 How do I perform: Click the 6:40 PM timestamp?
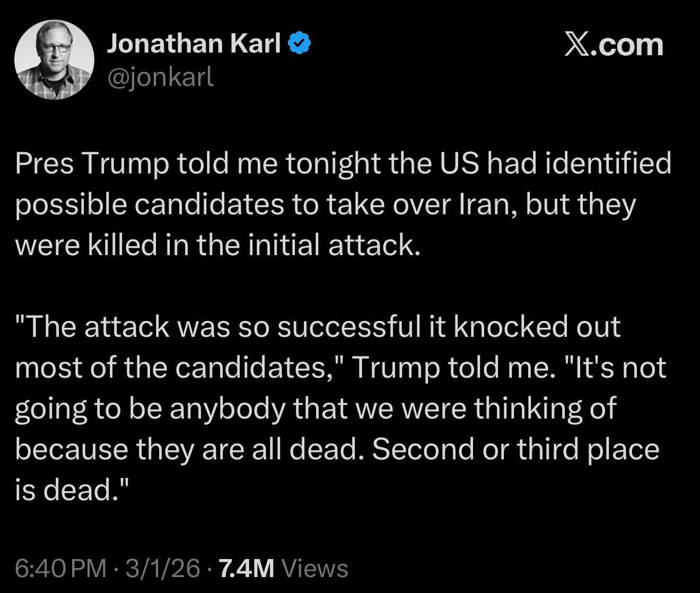[x=60, y=569]
